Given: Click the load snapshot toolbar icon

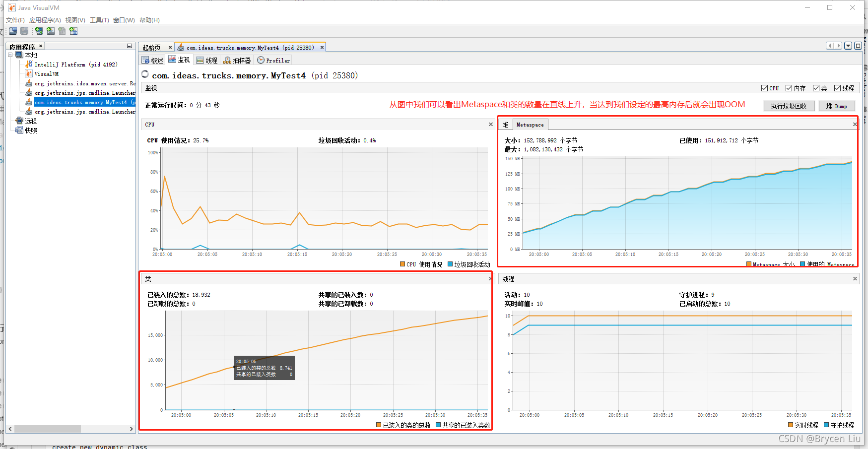Looking at the screenshot, I should tap(13, 31).
